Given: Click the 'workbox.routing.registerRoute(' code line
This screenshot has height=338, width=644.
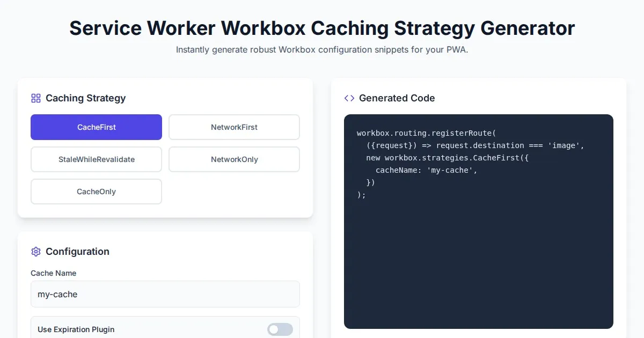Looking at the screenshot, I should tap(427, 133).
